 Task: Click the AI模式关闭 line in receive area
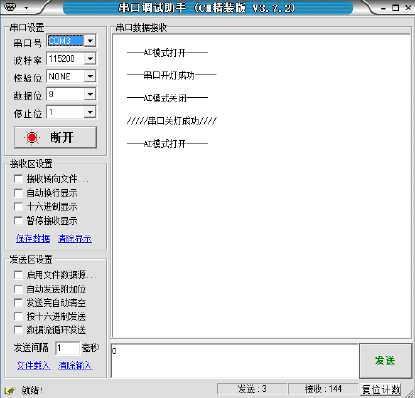click(167, 98)
